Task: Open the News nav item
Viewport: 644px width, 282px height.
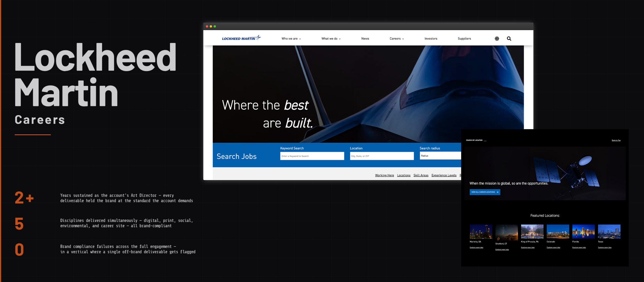Action: point(365,39)
